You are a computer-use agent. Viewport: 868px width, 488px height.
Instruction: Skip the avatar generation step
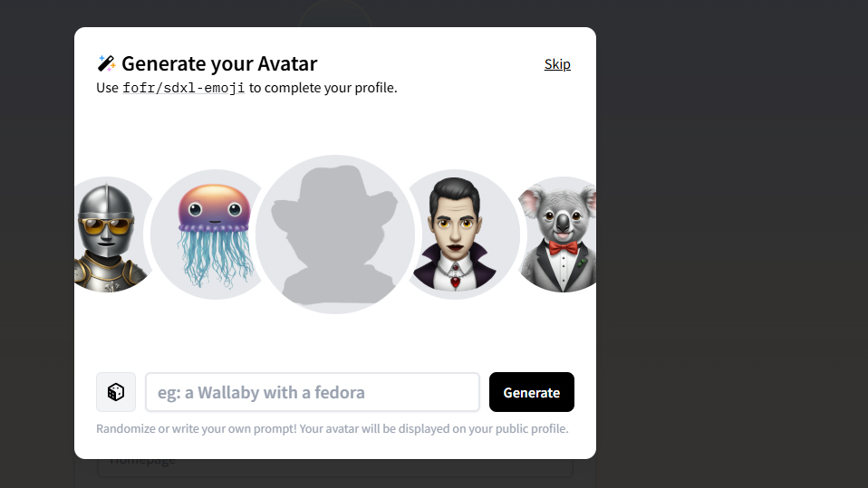pyautogui.click(x=557, y=64)
